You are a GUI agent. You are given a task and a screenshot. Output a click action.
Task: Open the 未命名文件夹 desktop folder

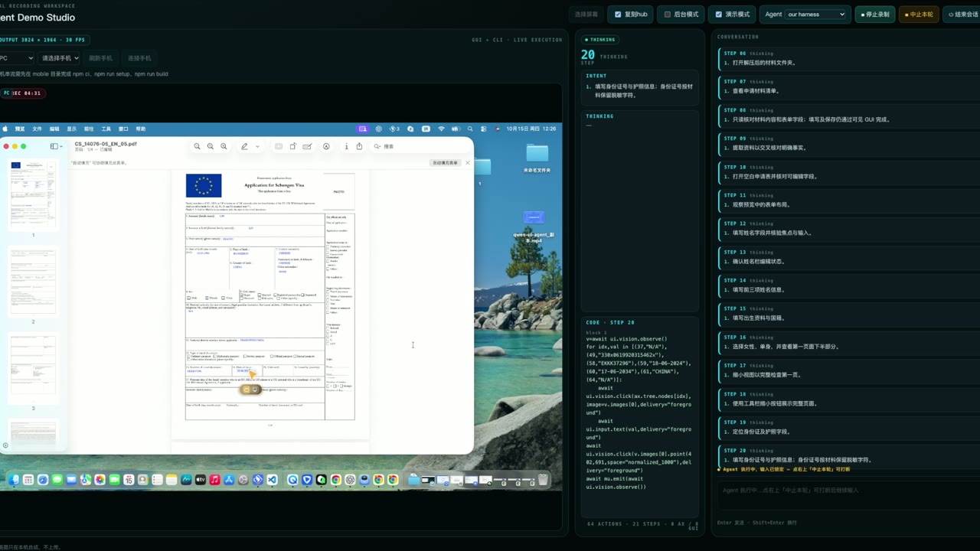point(537,157)
